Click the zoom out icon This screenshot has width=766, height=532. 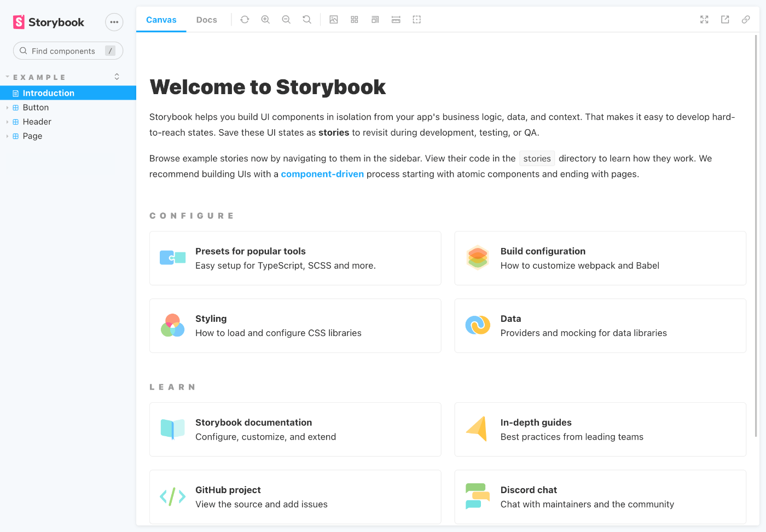tap(286, 20)
